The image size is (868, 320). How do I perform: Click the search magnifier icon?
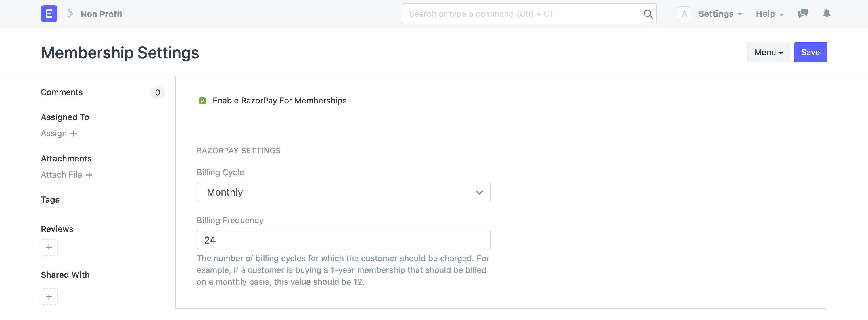pos(648,14)
